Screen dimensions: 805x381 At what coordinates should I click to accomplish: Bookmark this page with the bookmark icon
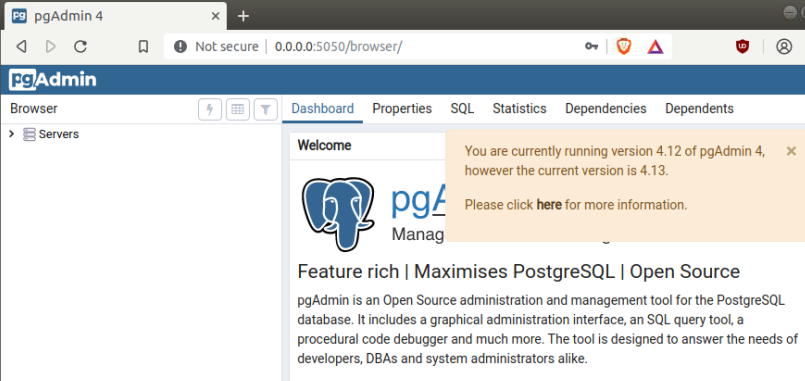click(x=143, y=47)
